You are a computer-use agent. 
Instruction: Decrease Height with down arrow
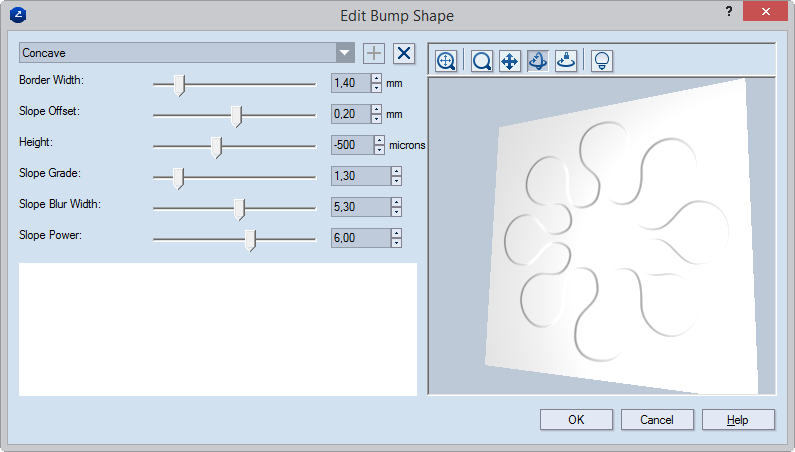pyautogui.click(x=379, y=150)
